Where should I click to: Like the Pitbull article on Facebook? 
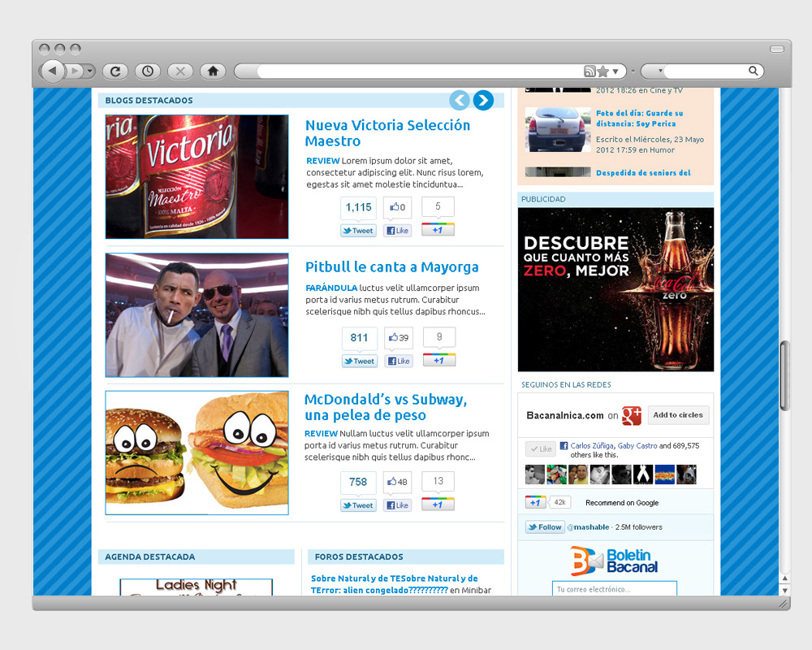(399, 362)
